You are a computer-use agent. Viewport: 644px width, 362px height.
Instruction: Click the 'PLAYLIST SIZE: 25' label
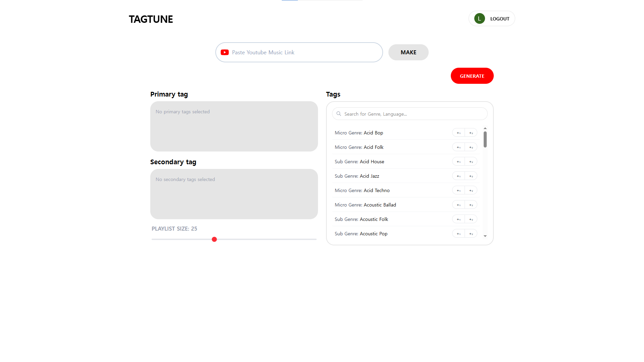click(174, 229)
